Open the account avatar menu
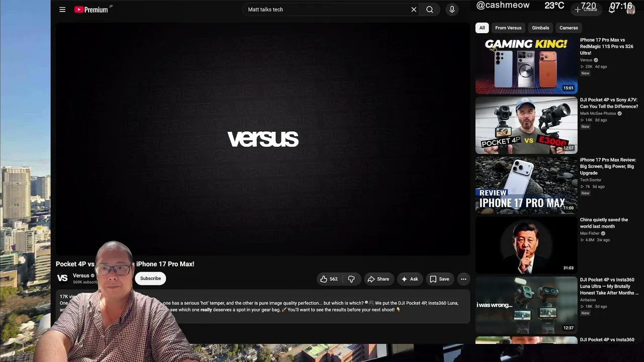 (x=630, y=10)
